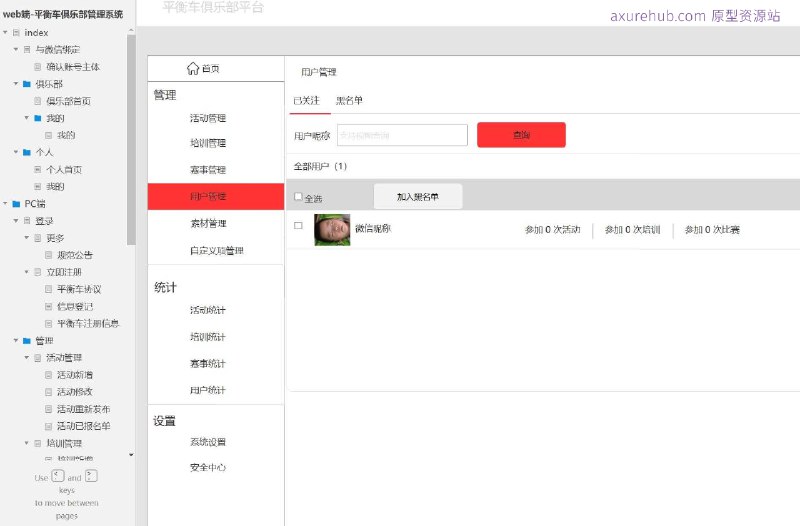800x526 pixels.
Task: Click the 参加 0 次活动 text
Action: (553, 230)
